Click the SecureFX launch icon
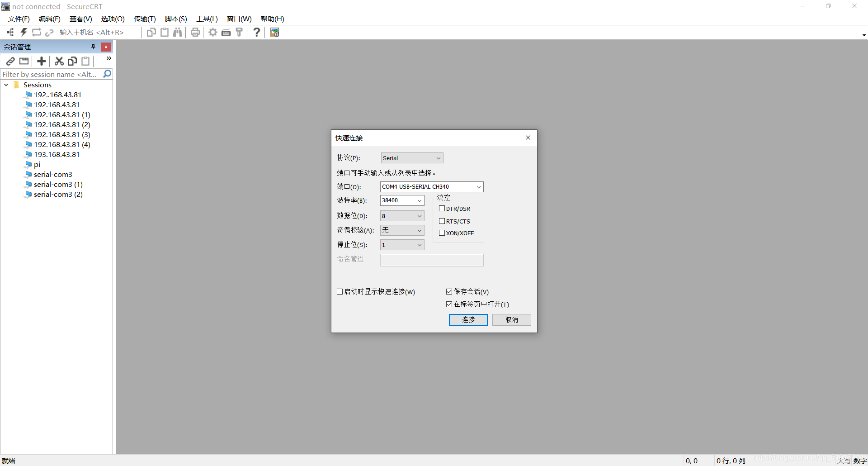Screen dimensions: 868x466 pyautogui.click(x=274, y=32)
